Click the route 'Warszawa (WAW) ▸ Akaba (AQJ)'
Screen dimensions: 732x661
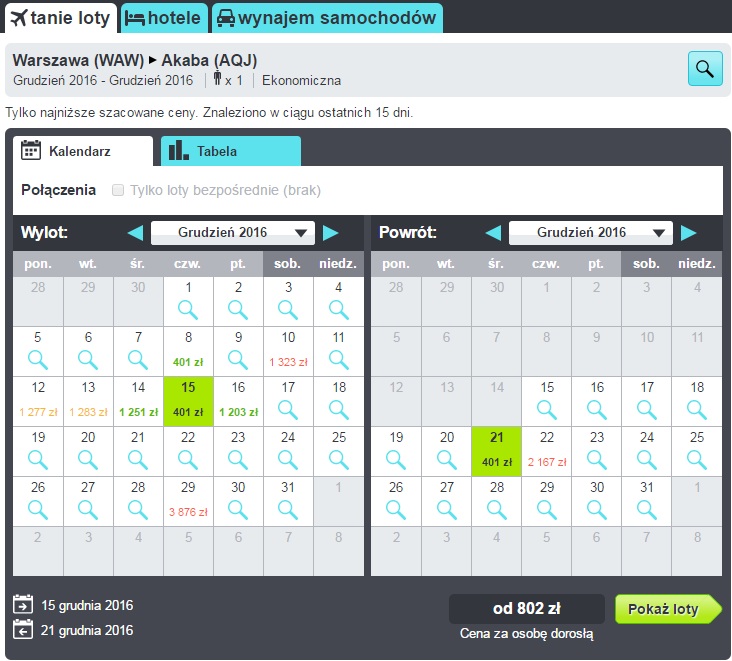tap(135, 60)
